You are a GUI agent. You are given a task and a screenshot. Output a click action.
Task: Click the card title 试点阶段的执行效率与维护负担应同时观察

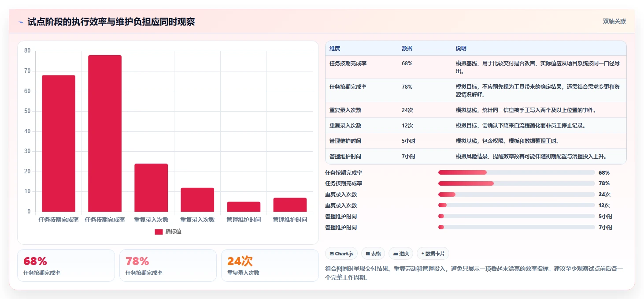[111, 22]
